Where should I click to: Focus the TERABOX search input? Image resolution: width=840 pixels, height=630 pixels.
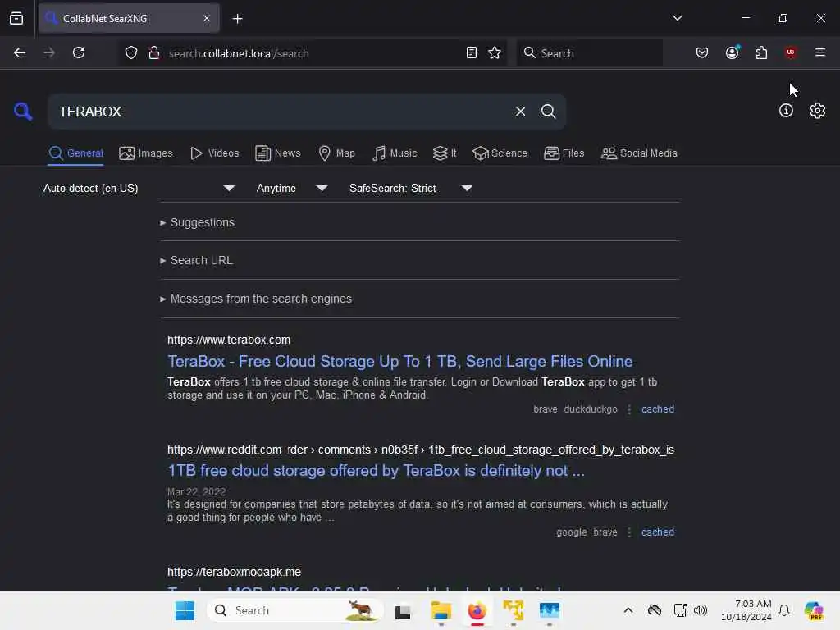click(x=279, y=112)
